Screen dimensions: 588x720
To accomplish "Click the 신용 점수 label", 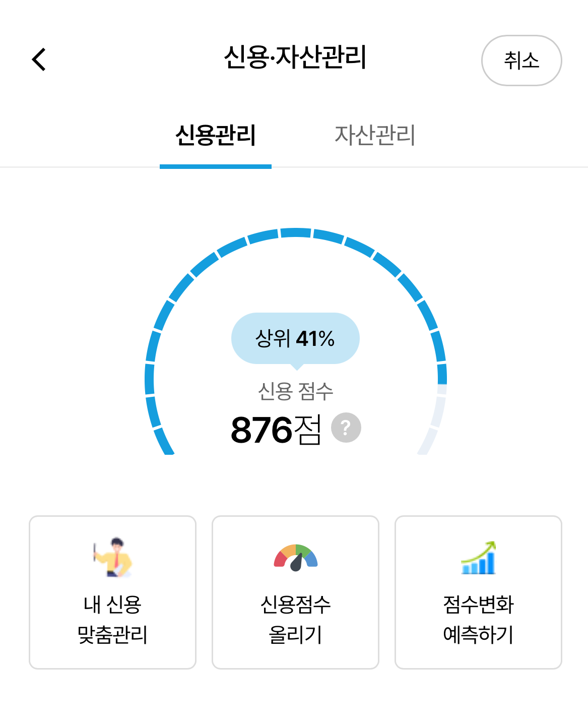I will click(295, 391).
